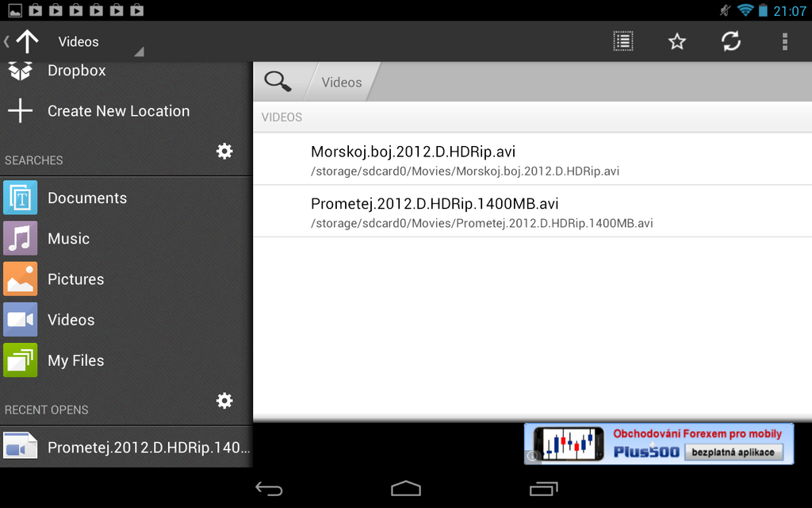Open the Pictures search in sidebar
The height and width of the screenshot is (508, 812).
pos(76,279)
